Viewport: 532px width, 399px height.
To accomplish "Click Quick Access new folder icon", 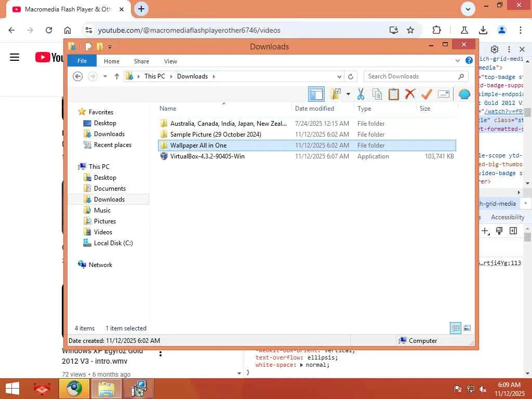I will tap(100, 46).
